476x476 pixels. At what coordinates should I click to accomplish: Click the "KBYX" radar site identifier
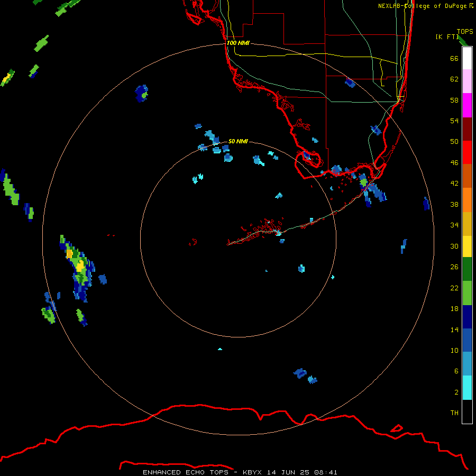click(252, 472)
